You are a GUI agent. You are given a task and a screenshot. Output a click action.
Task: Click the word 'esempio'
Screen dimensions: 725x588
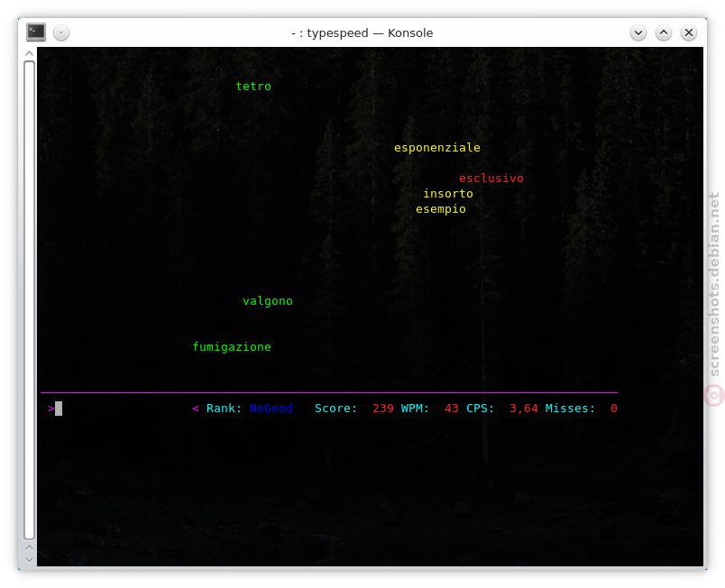[x=441, y=209]
